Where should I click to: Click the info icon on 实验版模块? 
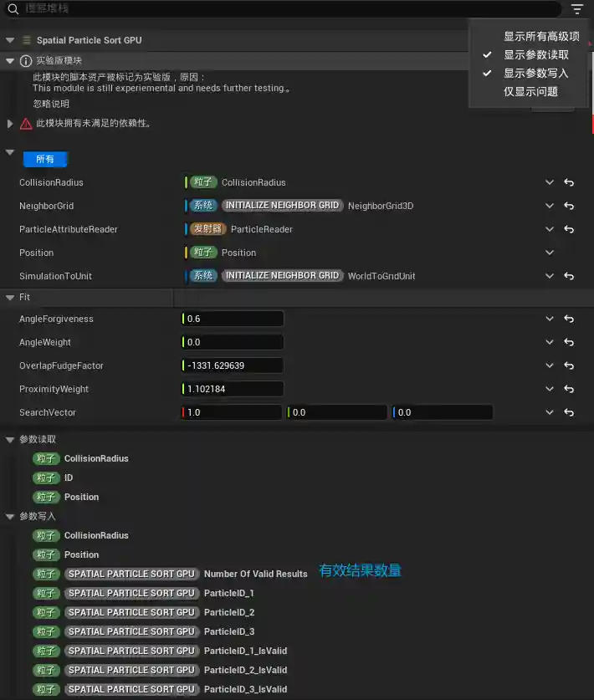click(x=26, y=61)
